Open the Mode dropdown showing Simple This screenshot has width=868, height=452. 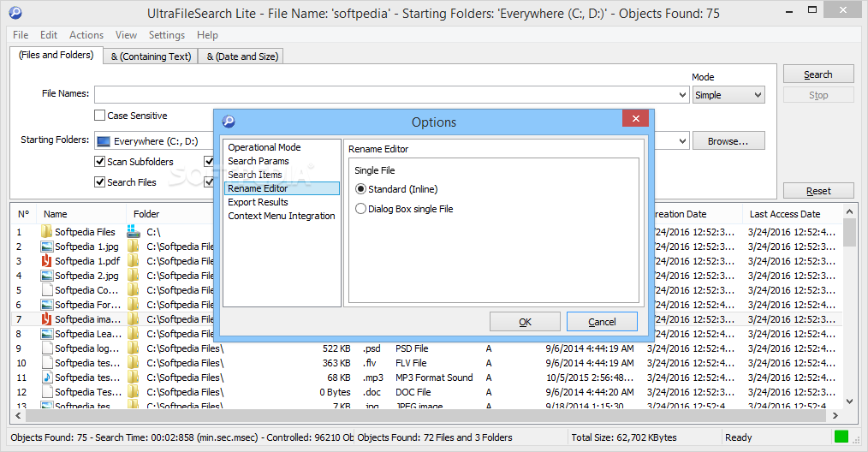728,95
